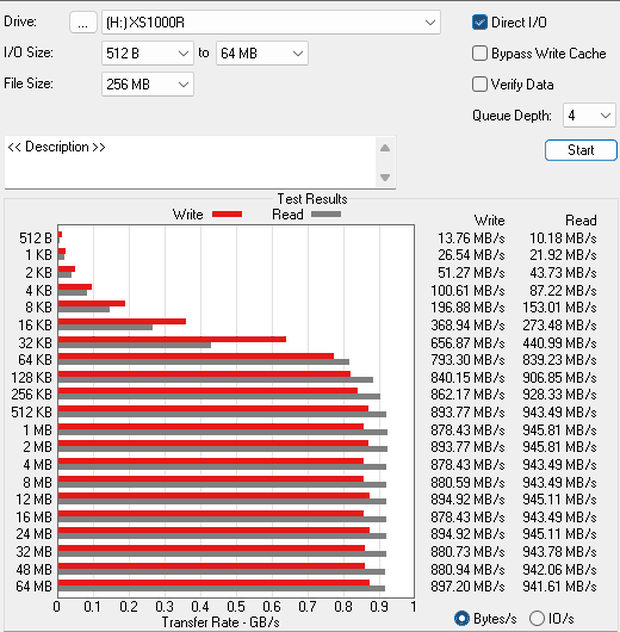The image size is (620, 632).
Task: Click the red write bar for 32 KB
Action: (172, 339)
